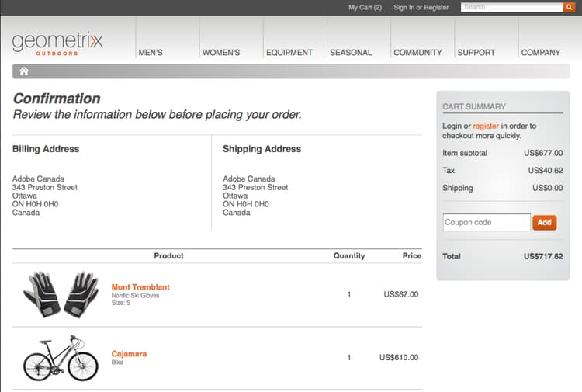The image size is (582, 392).
Task: Open the Cajamara bike thumbnail
Action: tap(61, 358)
